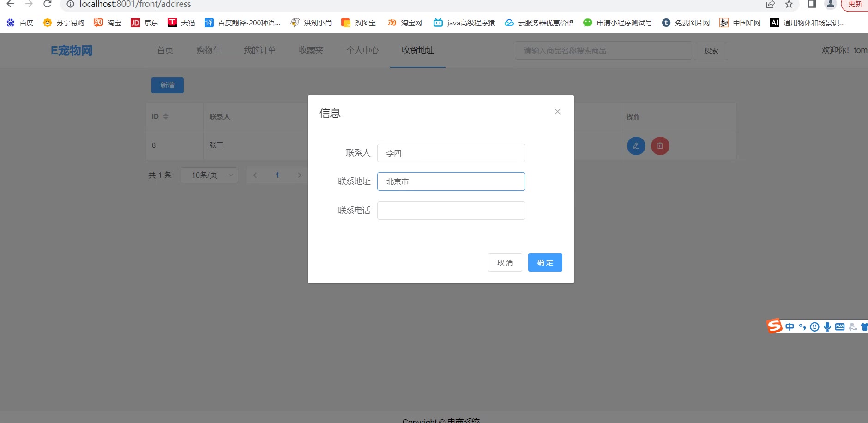868x423 pixels.
Task: Open the 洪湖小肖 bookmark
Action: tap(311, 23)
